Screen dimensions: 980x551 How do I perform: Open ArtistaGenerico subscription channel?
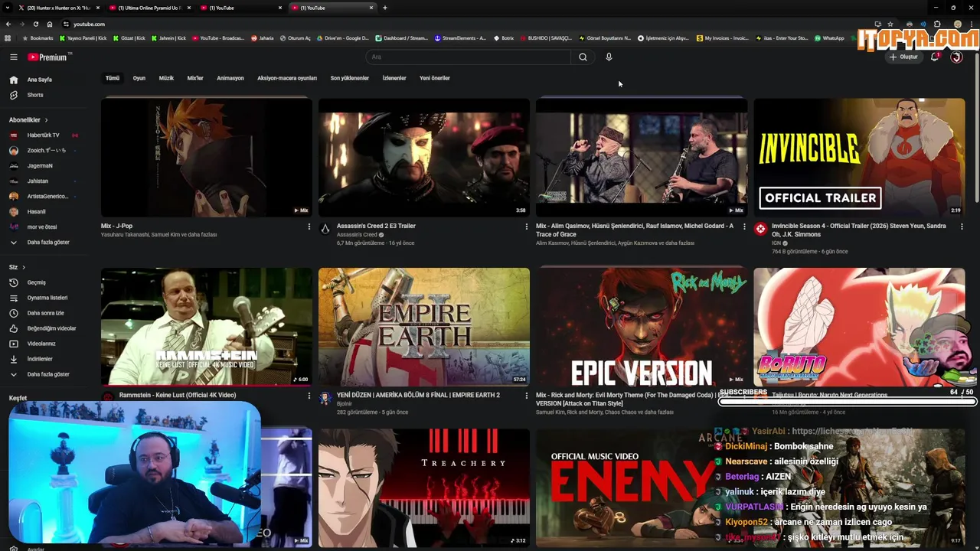[47, 197]
